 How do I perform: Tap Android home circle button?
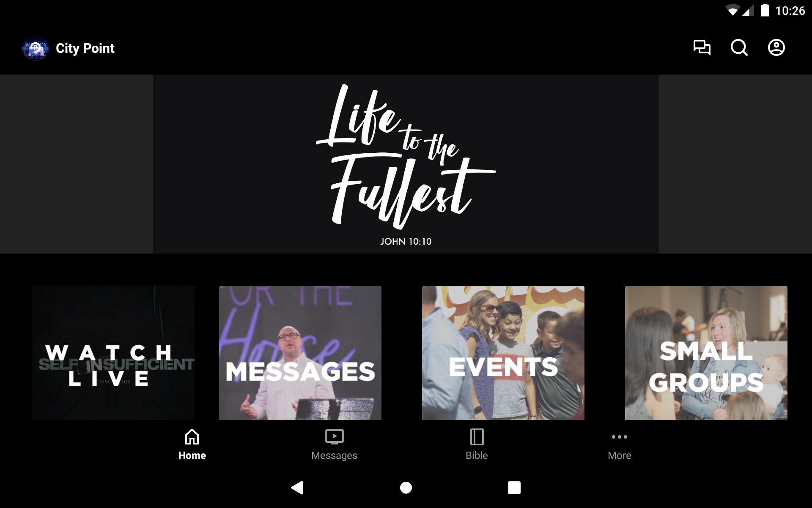tap(406, 488)
